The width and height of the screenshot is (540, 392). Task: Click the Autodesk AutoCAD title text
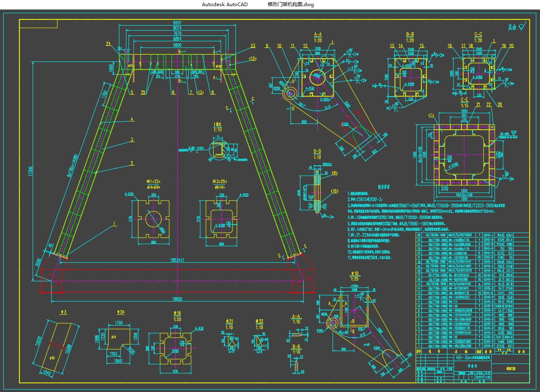pos(225,5)
